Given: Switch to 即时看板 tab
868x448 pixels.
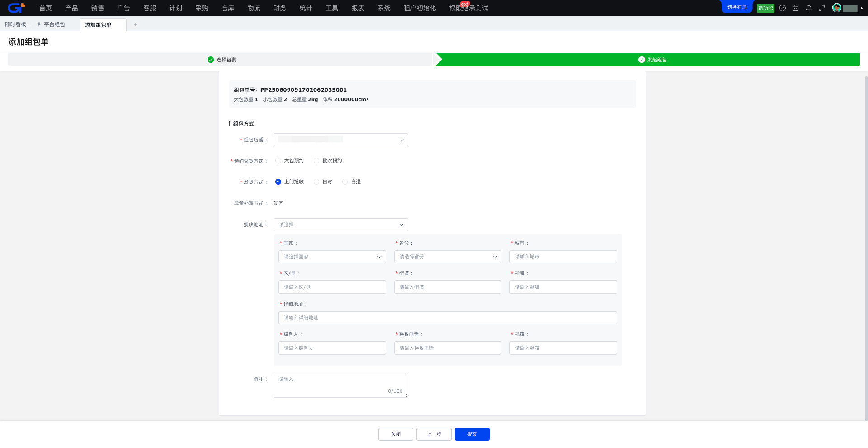Looking at the screenshot, I should [15, 24].
